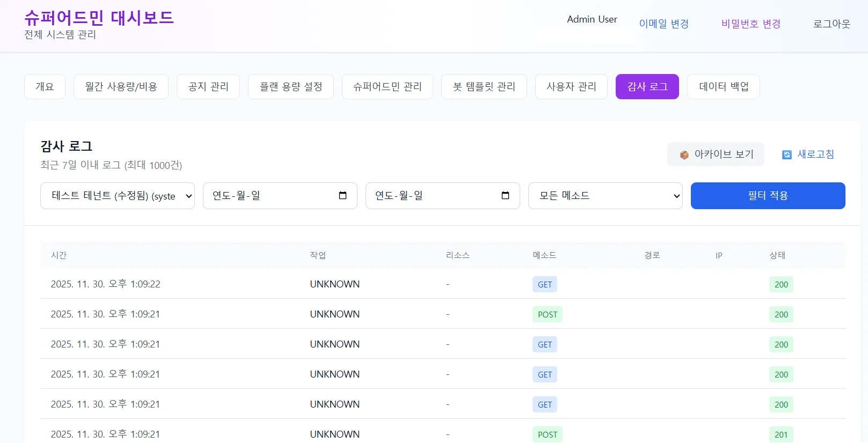The image size is (868, 443).
Task: Select the 데이터 백업 tab
Action: coord(723,87)
